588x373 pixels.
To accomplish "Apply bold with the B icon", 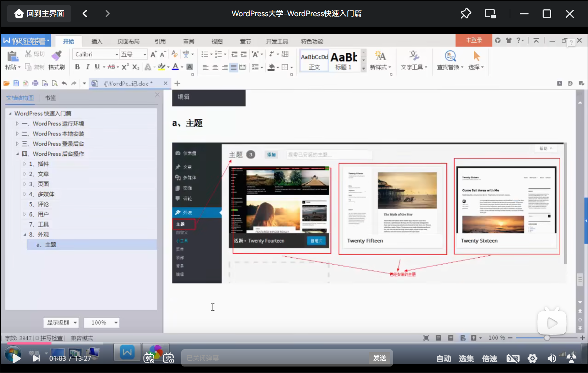I will click(x=77, y=67).
